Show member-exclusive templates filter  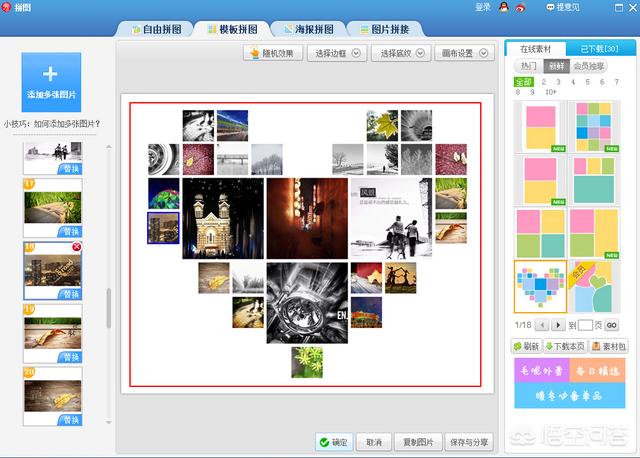coord(589,66)
